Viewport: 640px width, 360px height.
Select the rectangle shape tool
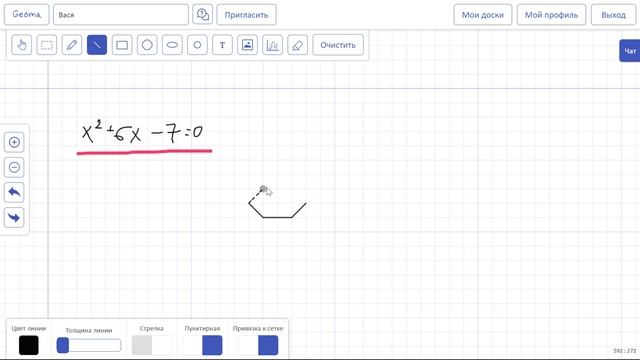click(122, 45)
